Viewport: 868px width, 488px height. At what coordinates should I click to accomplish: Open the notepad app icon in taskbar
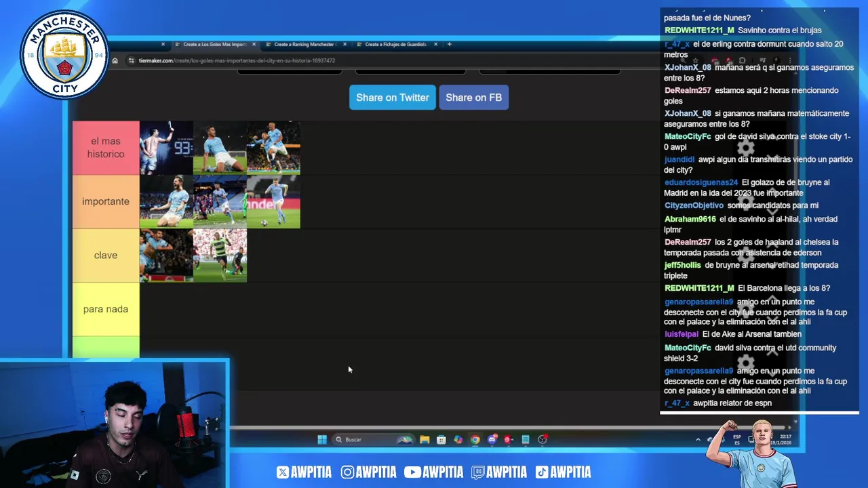pos(526,439)
